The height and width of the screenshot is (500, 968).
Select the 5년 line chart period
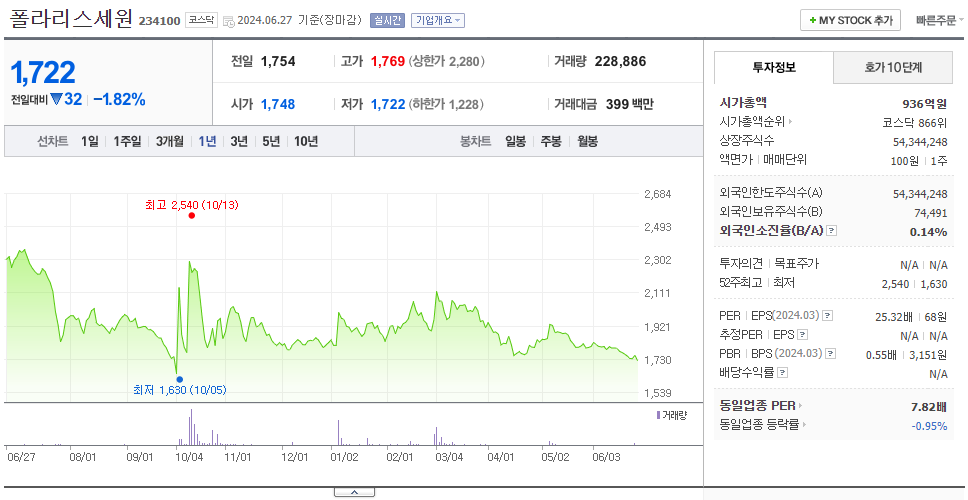point(271,141)
